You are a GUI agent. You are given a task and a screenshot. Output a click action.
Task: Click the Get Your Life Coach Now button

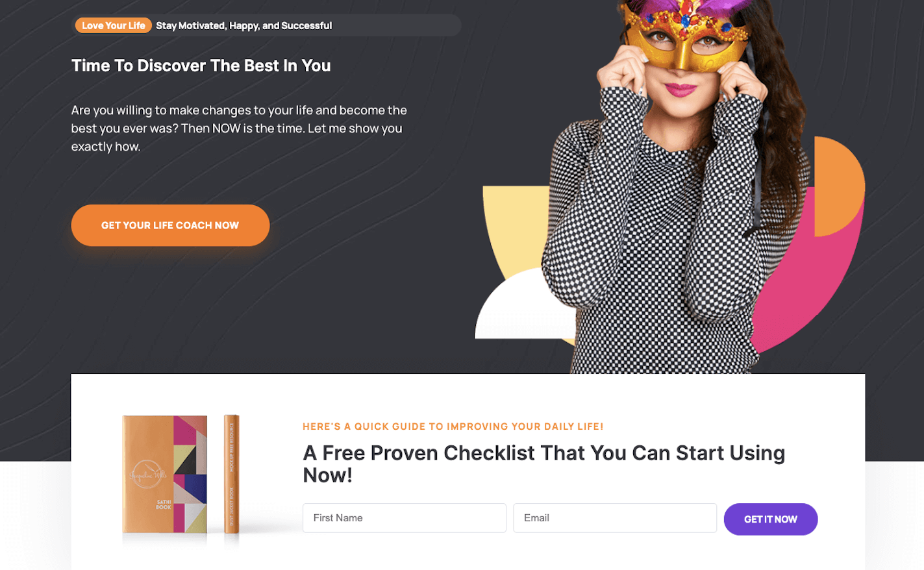[170, 225]
